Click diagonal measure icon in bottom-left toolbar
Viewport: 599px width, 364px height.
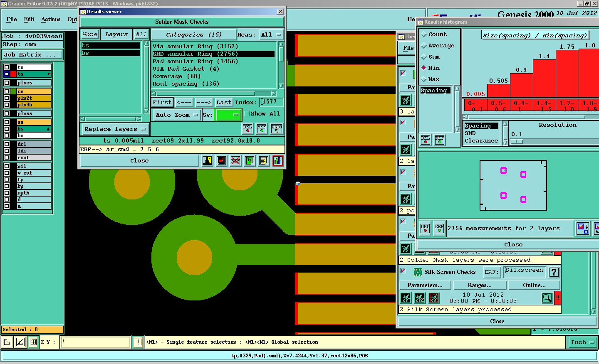[20, 342]
